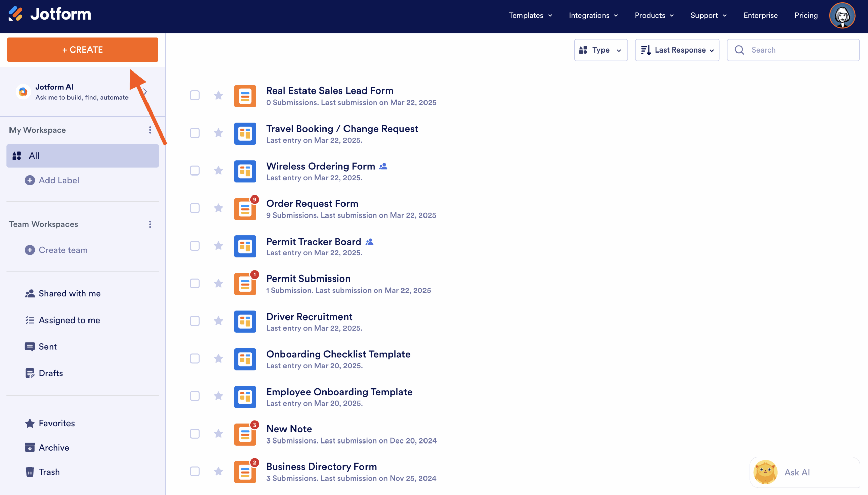Open the Templates menu
This screenshot has width=868, height=495.
(x=530, y=15)
